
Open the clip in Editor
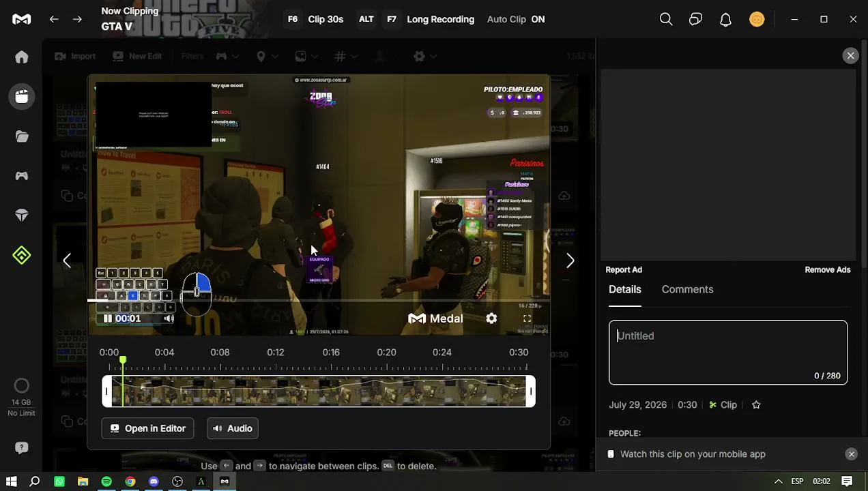coord(147,428)
